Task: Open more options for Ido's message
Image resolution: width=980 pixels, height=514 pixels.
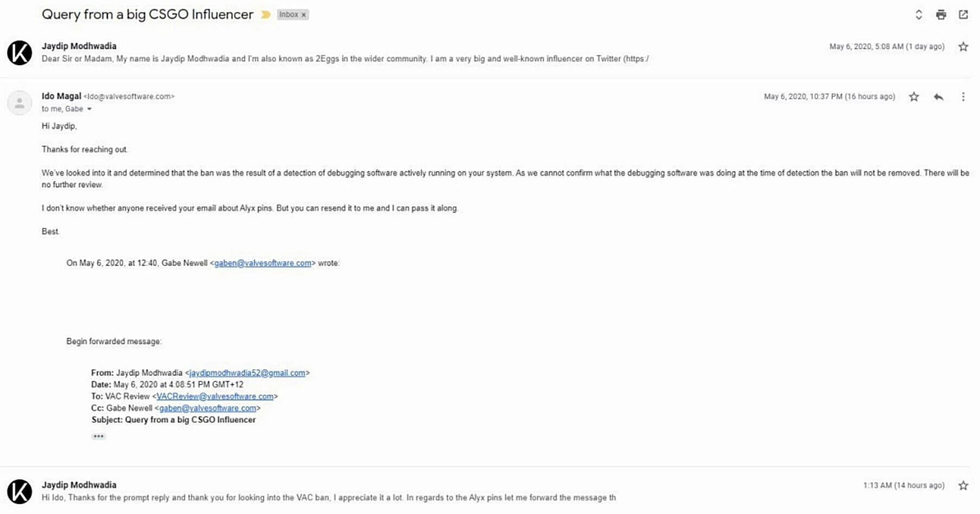Action: tap(963, 97)
